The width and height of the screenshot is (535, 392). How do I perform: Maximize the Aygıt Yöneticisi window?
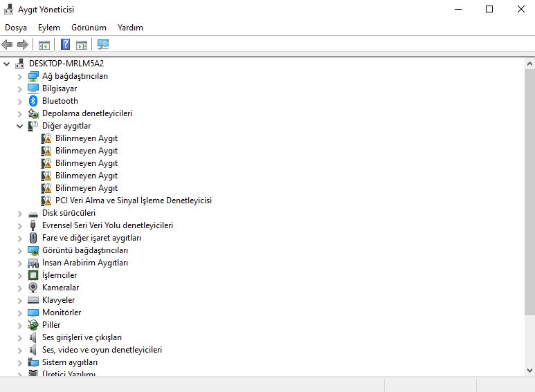tap(489, 9)
